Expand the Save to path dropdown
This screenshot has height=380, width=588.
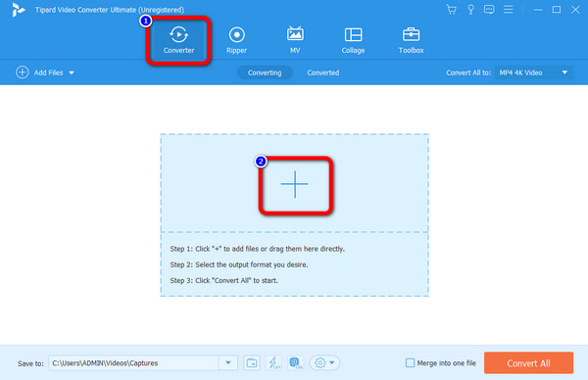click(x=228, y=362)
